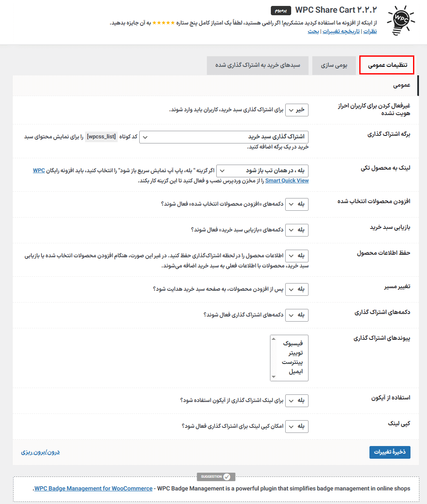This screenshot has width=427, height=504.
Task: Click the پرمیوم badge next to plugin title
Action: [281, 10]
